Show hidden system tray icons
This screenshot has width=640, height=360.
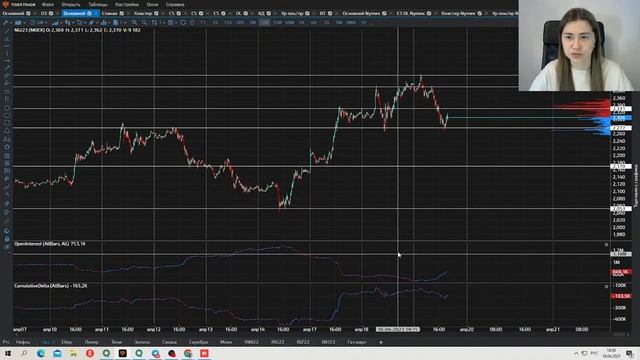576,353
